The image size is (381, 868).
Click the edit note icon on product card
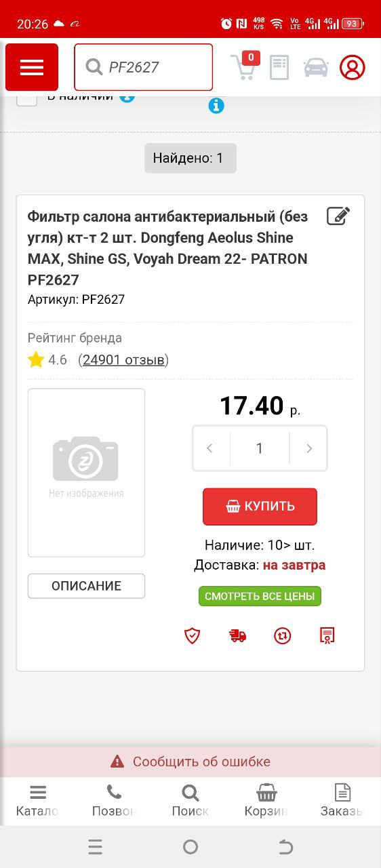coord(338,216)
